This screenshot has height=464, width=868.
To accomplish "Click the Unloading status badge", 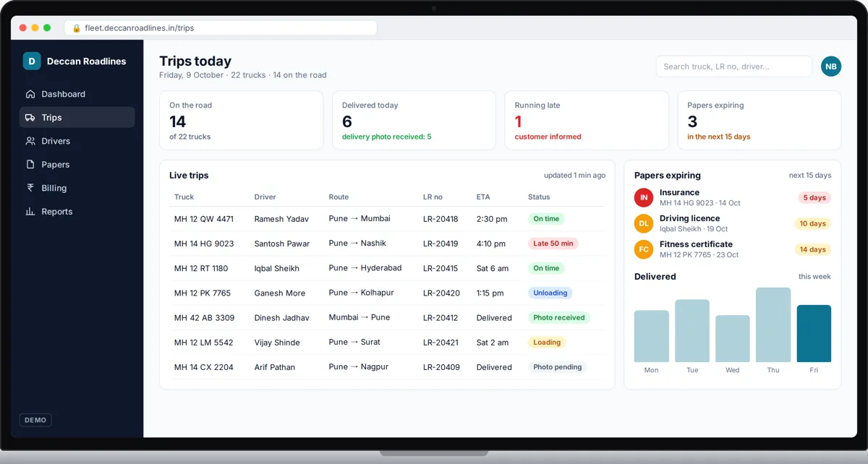I will coord(550,293).
